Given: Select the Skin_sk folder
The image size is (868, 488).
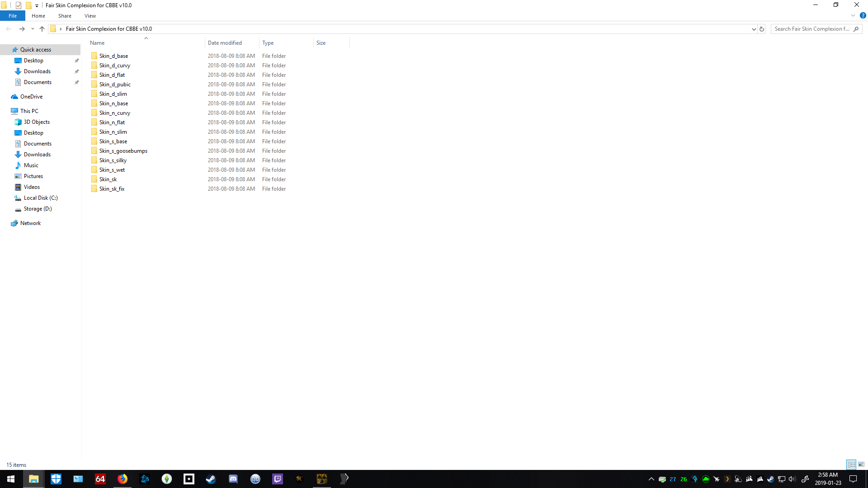Looking at the screenshot, I should pyautogui.click(x=108, y=179).
